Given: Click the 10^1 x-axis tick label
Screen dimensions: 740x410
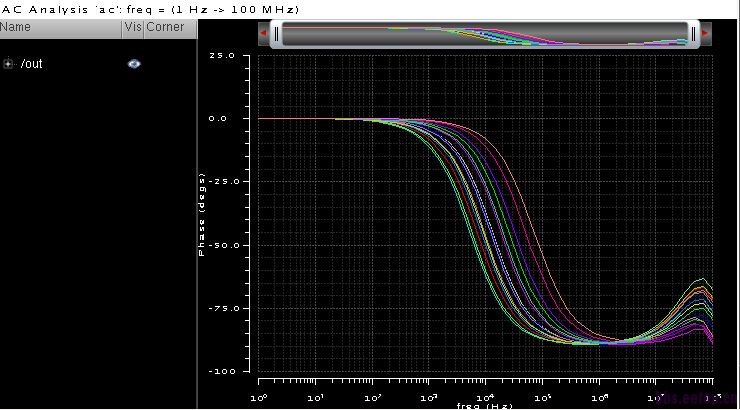Looking at the screenshot, I should (x=315, y=398).
